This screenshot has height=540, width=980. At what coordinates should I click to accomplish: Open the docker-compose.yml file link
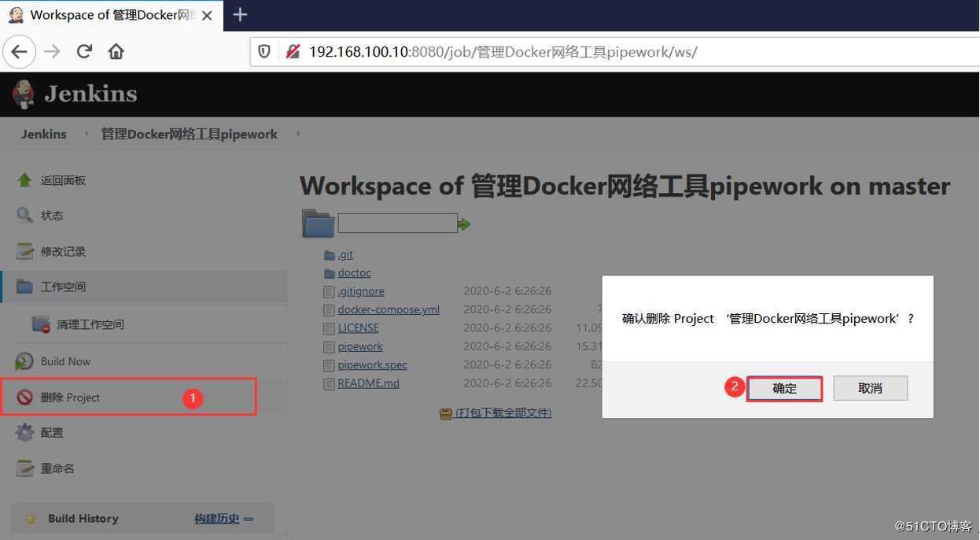point(389,309)
